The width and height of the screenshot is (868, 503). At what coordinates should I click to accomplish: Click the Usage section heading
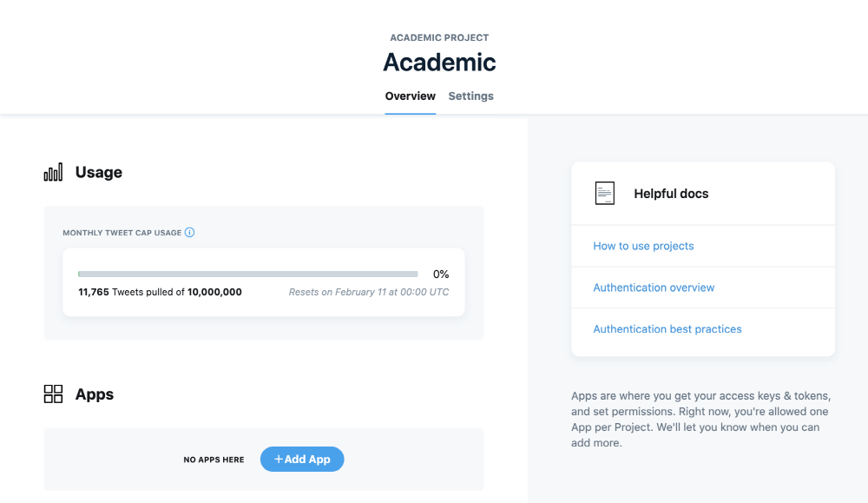(99, 172)
